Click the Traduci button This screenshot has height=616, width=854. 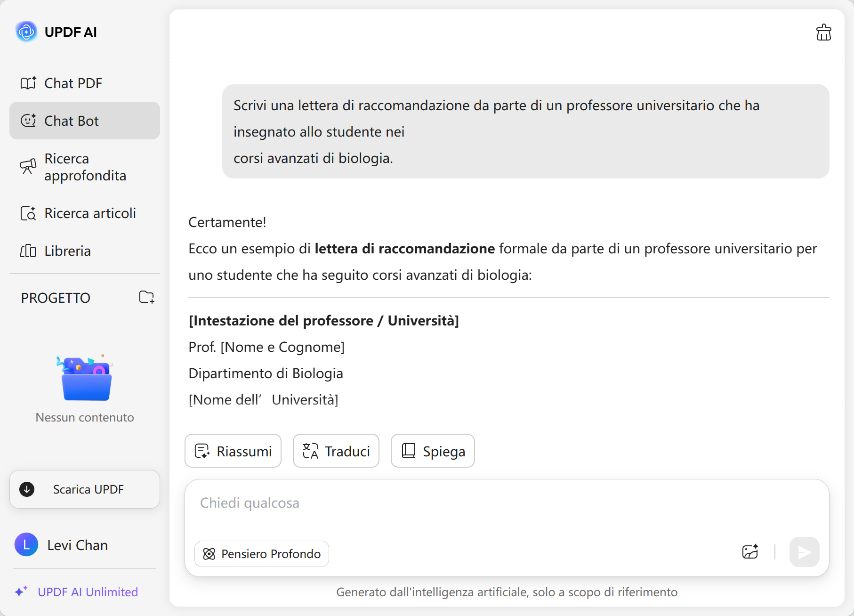336,451
